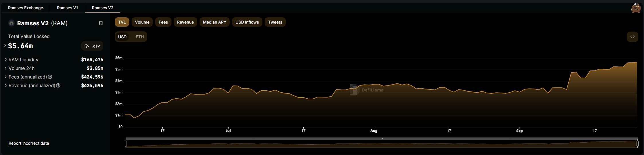
Task: Switch chart denomination to ETH
Action: [140, 37]
